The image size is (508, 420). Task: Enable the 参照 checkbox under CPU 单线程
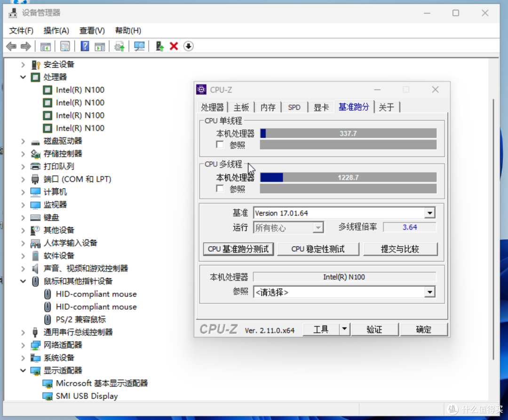[220, 144]
